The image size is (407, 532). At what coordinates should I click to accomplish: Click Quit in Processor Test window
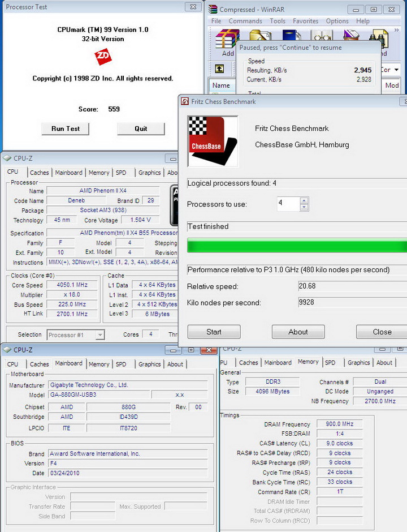click(141, 129)
